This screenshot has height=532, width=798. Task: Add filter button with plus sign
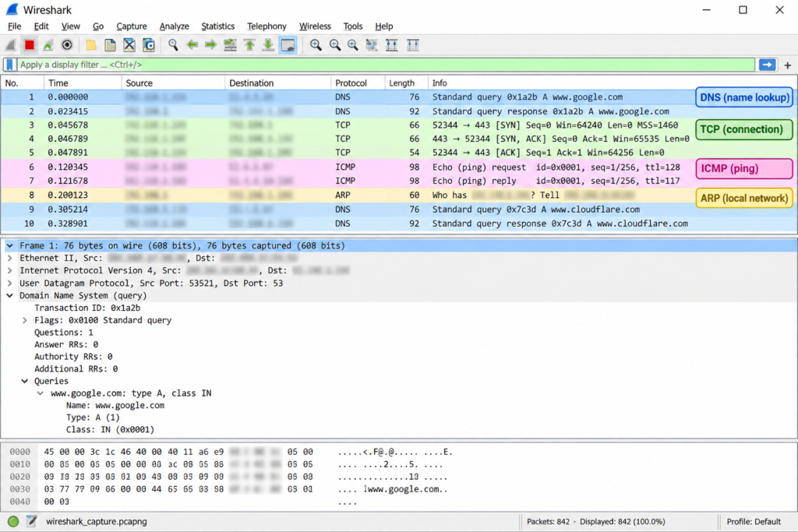(787, 65)
